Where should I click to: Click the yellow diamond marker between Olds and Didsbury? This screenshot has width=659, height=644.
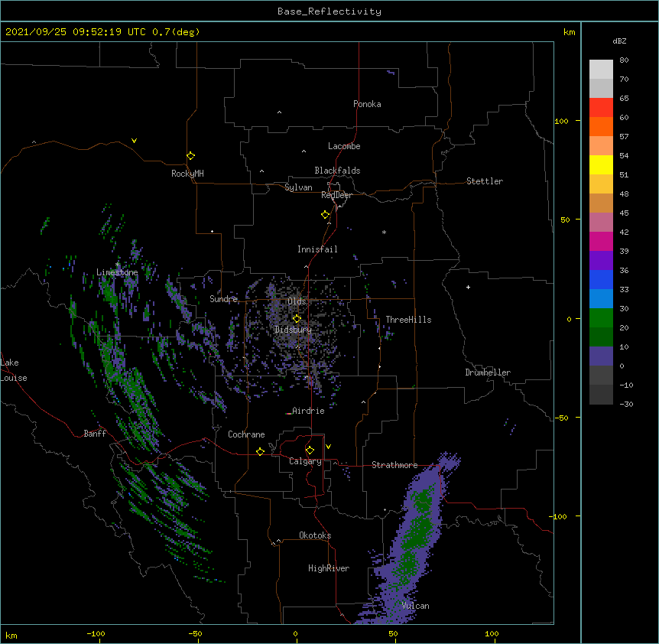pos(297,319)
